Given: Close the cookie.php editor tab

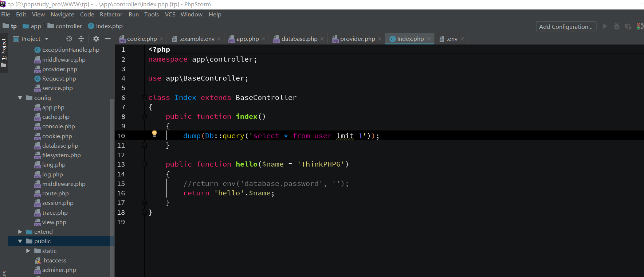Looking at the screenshot, I should click(161, 39).
